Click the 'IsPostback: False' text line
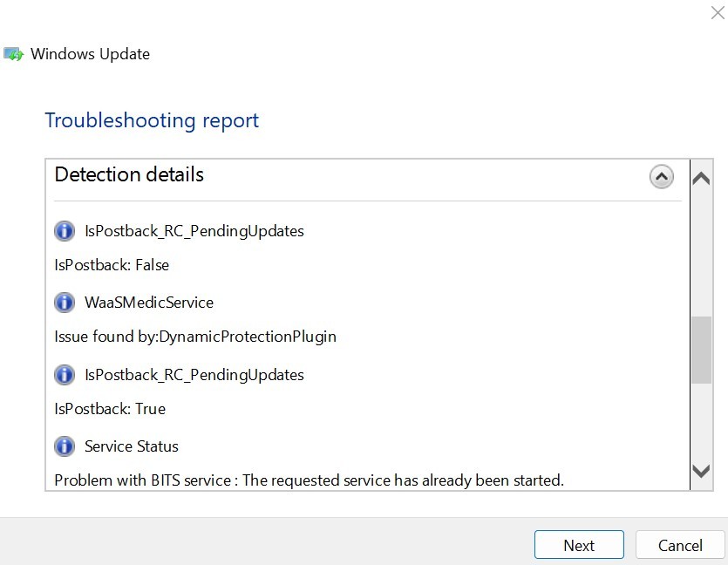The height and width of the screenshot is (565, 728). click(112, 265)
